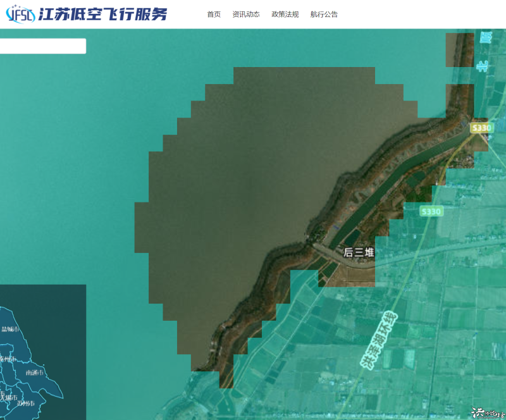Click the small unshaded tile at top-right
The height and width of the screenshot is (420, 506).
pyautogui.click(x=458, y=49)
